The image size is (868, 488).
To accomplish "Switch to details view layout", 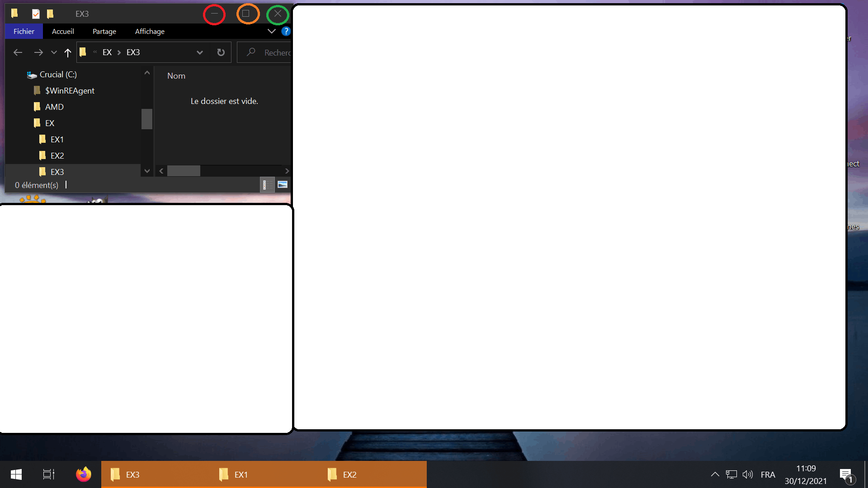I will [x=267, y=184].
